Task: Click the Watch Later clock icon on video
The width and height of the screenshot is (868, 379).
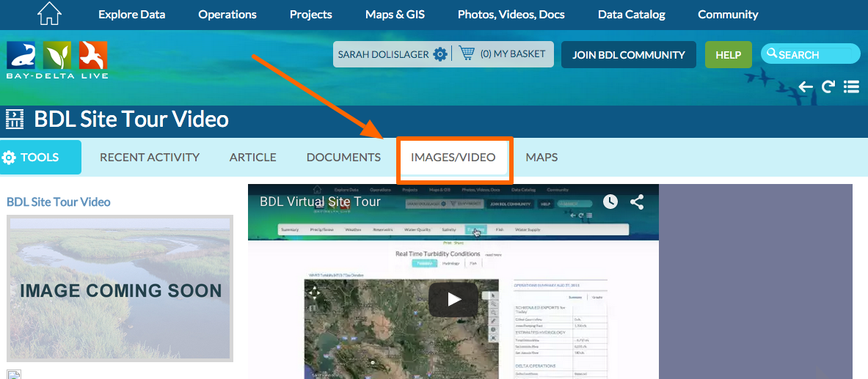Action: 610,202
